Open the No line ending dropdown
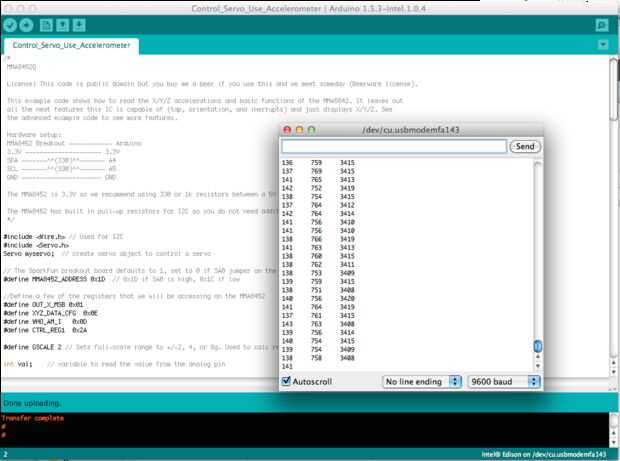The height and width of the screenshot is (461, 620). pos(422,382)
